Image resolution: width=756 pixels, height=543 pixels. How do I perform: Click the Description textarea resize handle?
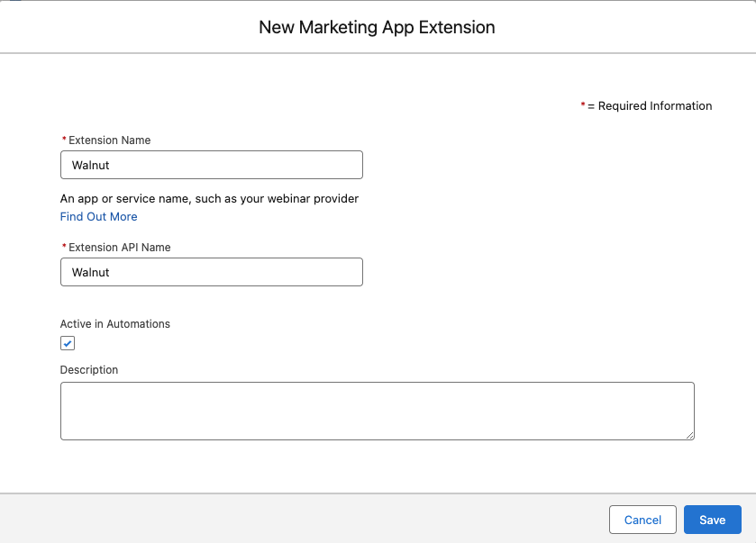tap(690, 435)
